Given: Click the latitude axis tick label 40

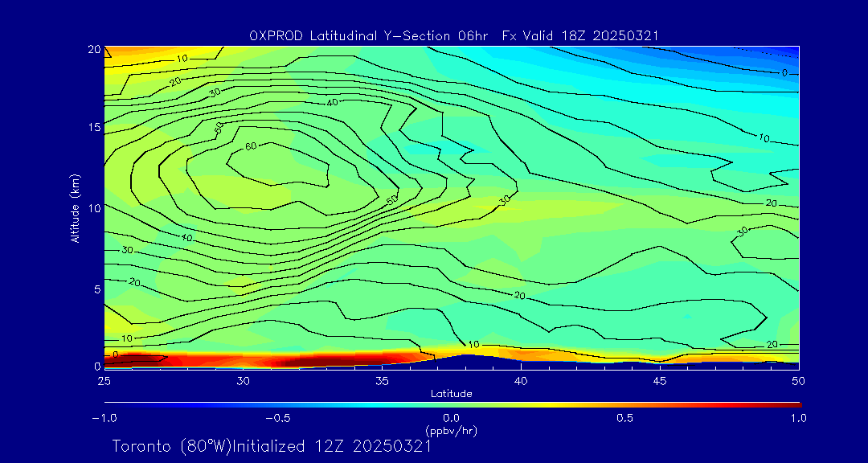Looking at the screenshot, I should 521,381.
